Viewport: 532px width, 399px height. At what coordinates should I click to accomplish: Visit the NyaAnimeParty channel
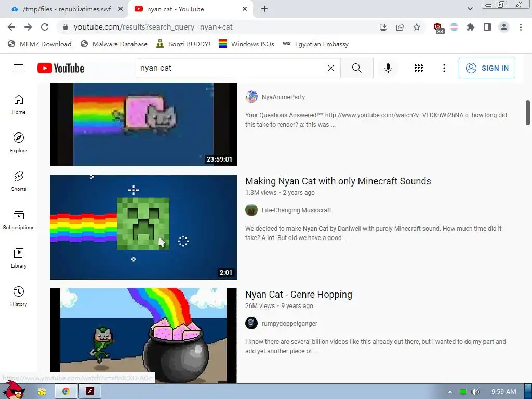click(283, 97)
